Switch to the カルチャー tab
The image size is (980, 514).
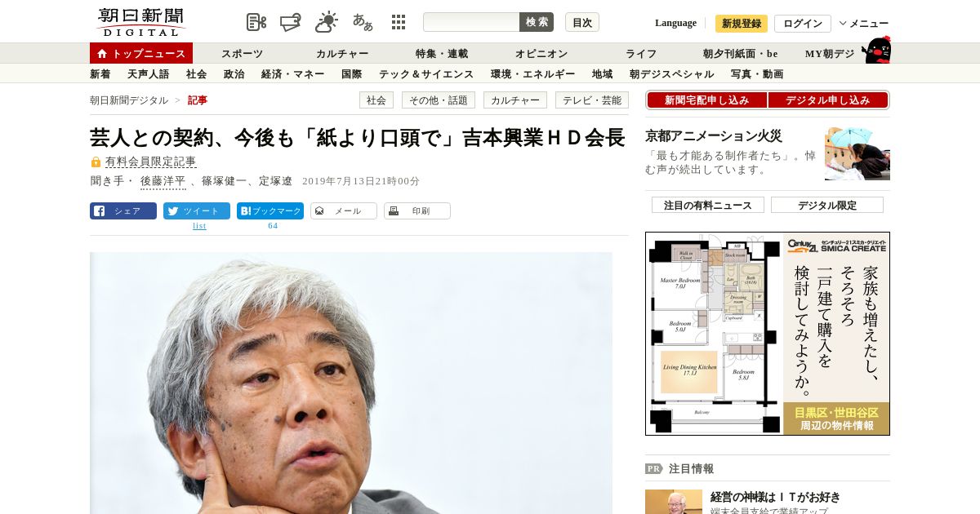(x=342, y=54)
